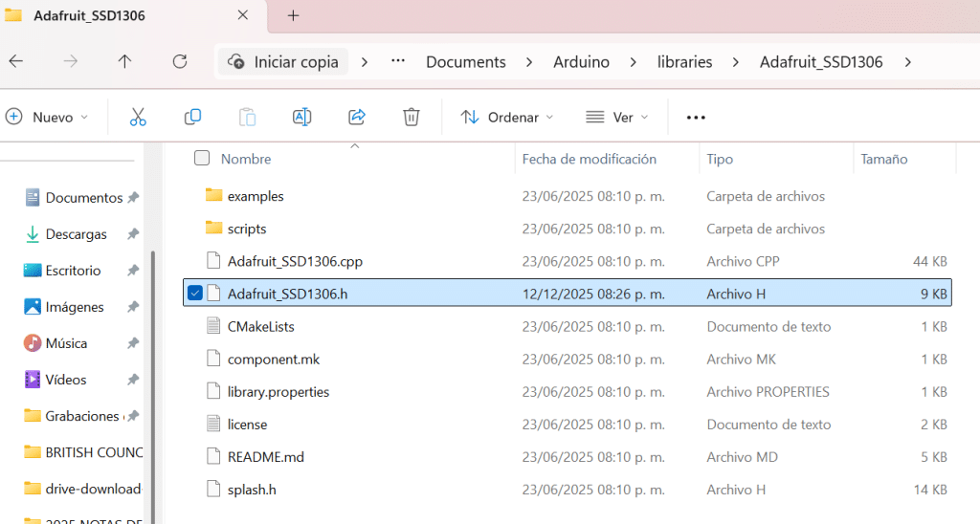
Task: Open the toolbar See more options
Action: click(x=696, y=118)
